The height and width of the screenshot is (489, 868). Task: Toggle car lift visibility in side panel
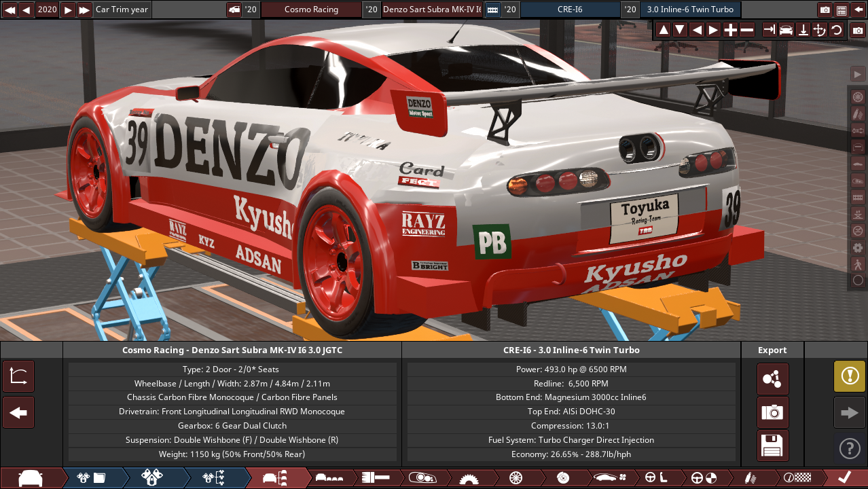click(x=858, y=214)
